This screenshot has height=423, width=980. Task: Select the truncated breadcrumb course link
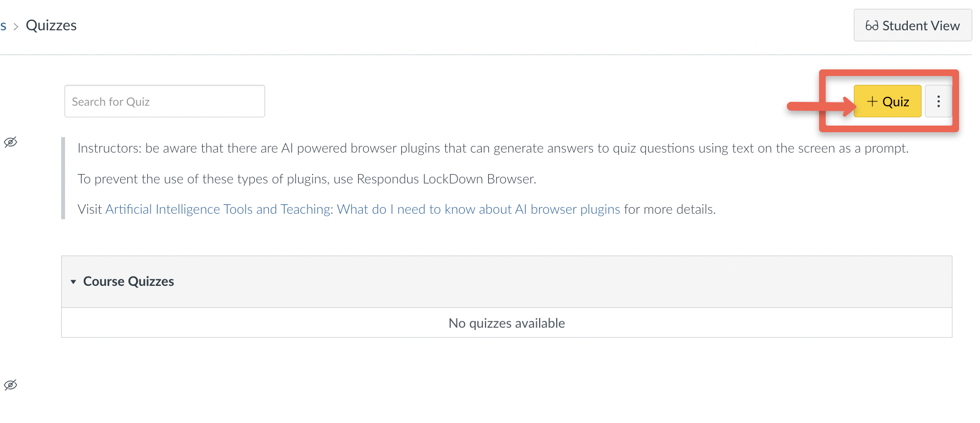coord(3,25)
